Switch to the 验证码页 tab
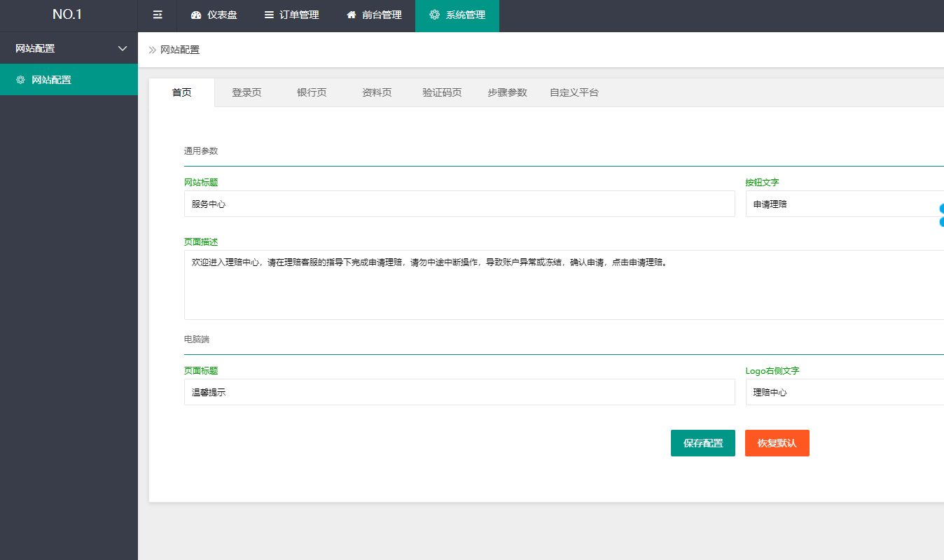 442,92
